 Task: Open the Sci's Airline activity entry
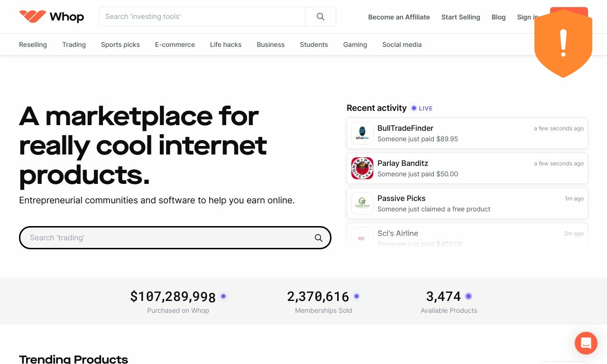(x=467, y=235)
